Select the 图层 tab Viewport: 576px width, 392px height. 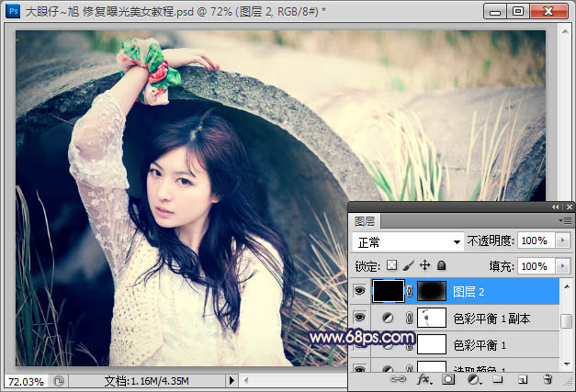tap(365, 221)
